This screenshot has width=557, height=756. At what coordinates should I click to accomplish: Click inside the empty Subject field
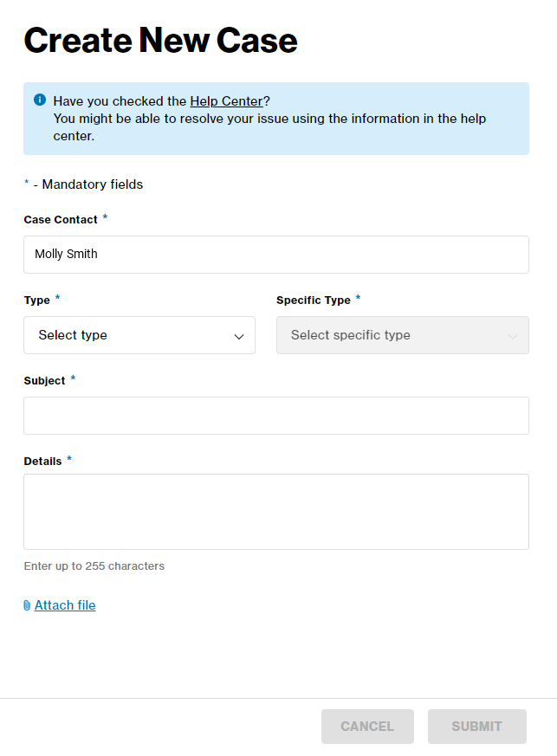275,416
